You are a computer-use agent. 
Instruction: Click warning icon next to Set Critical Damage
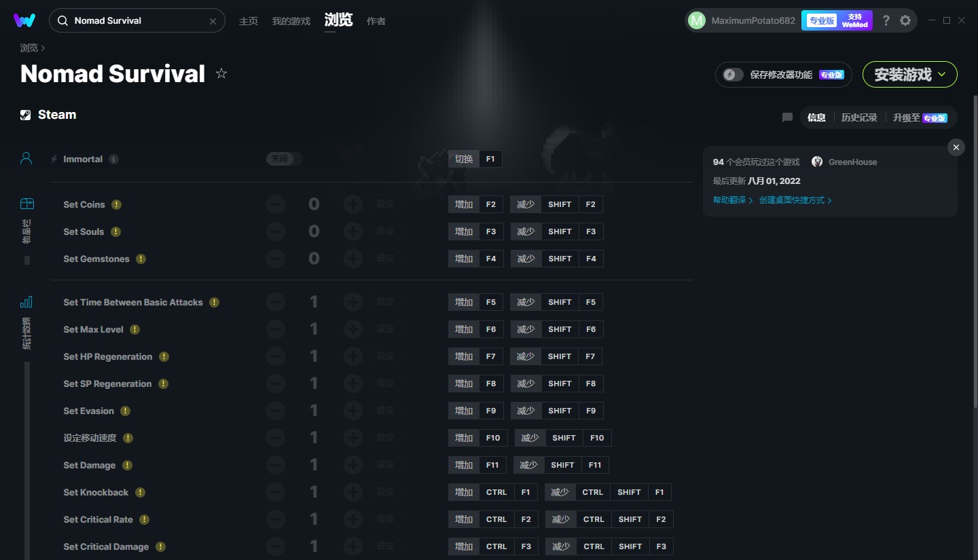(160, 546)
